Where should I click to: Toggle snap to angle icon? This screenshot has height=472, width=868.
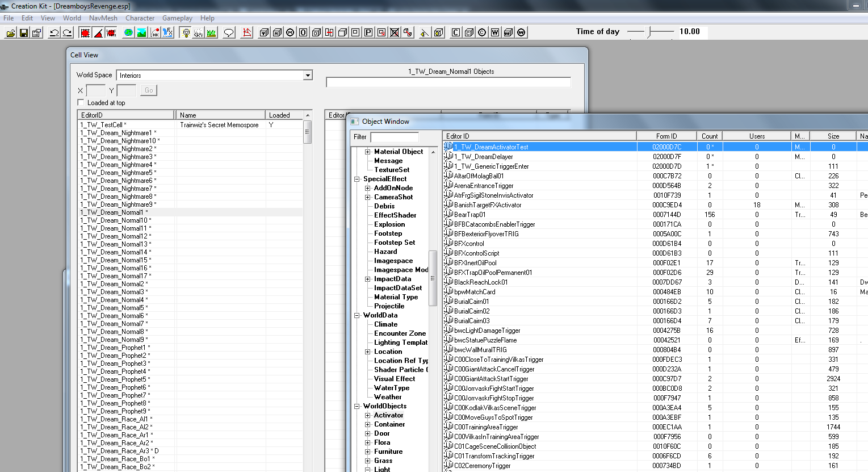(x=98, y=33)
